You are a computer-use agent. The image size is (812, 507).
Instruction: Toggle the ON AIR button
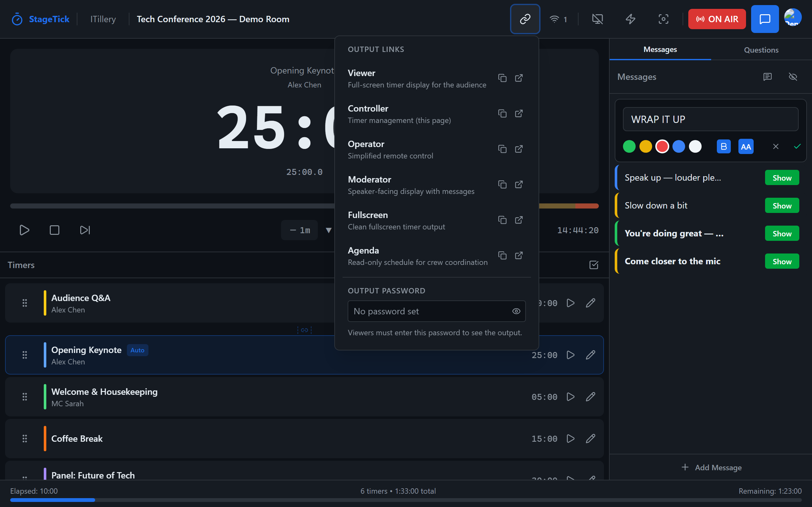click(x=717, y=19)
